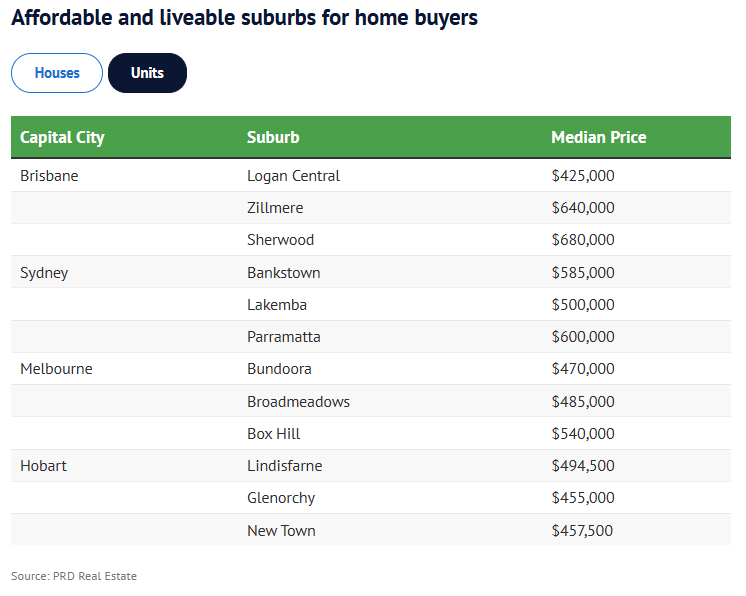Click the Brisbane capital city cell
Image resolution: width=746 pixels, height=596 pixels.
point(49,176)
